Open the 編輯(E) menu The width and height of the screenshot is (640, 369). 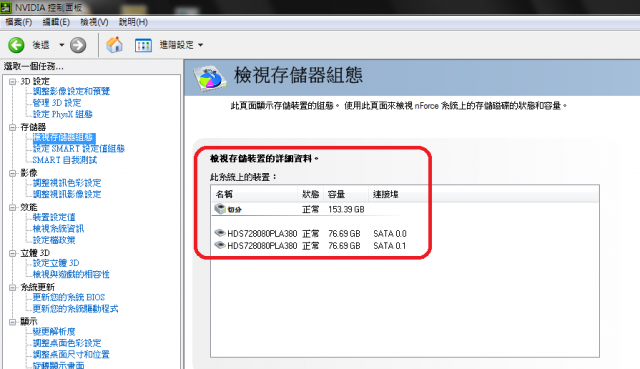coord(56,22)
